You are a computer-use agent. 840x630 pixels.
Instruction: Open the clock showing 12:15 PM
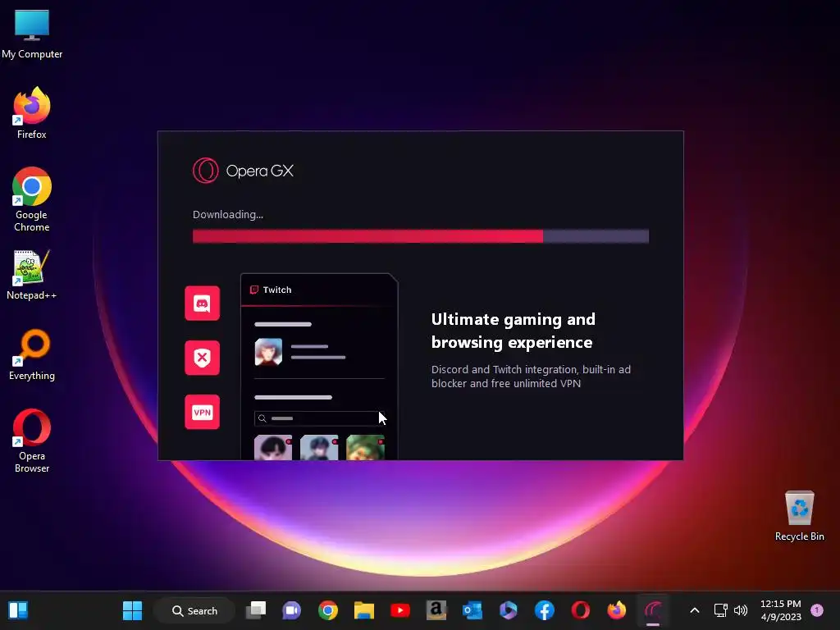click(x=781, y=610)
